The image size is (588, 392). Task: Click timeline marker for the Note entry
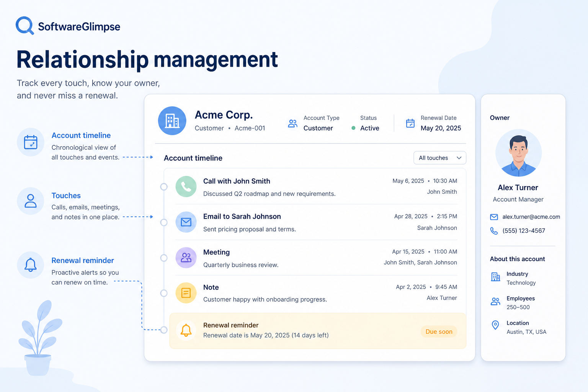coord(164,293)
